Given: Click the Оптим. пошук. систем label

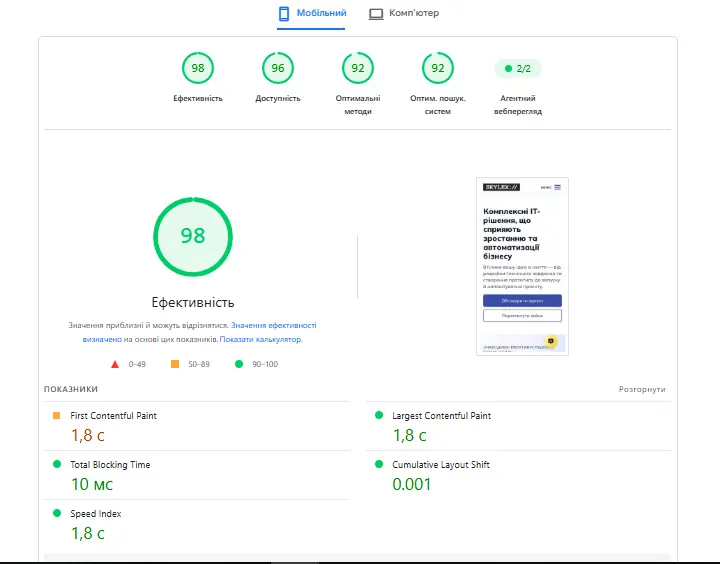Looking at the screenshot, I should (438, 105).
